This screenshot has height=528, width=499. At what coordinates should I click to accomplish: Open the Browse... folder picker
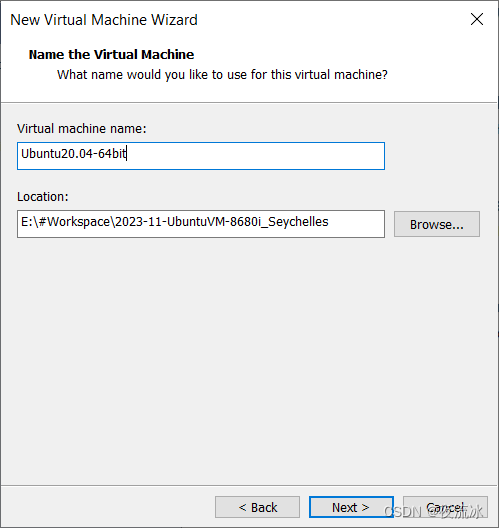(437, 224)
